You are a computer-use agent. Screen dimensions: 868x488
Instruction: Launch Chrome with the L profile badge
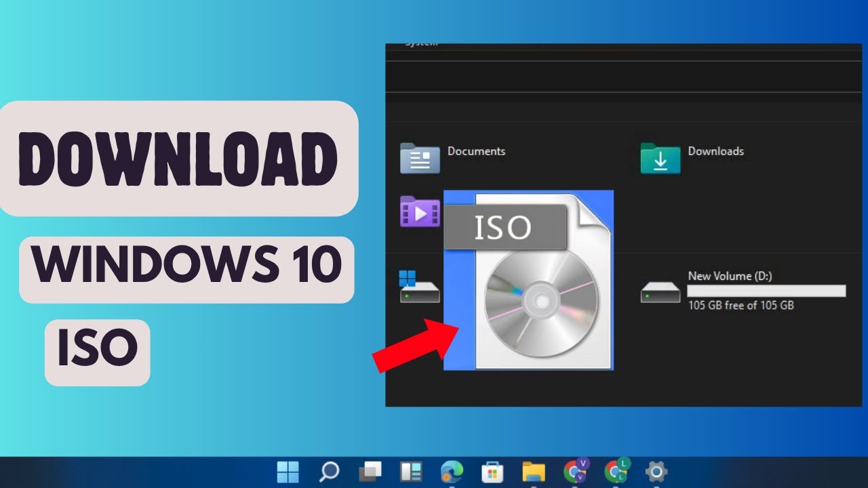pos(617,470)
